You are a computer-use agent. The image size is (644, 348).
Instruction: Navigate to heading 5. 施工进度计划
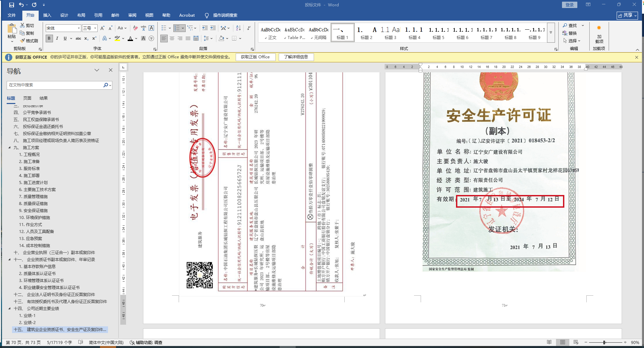tap(33, 183)
